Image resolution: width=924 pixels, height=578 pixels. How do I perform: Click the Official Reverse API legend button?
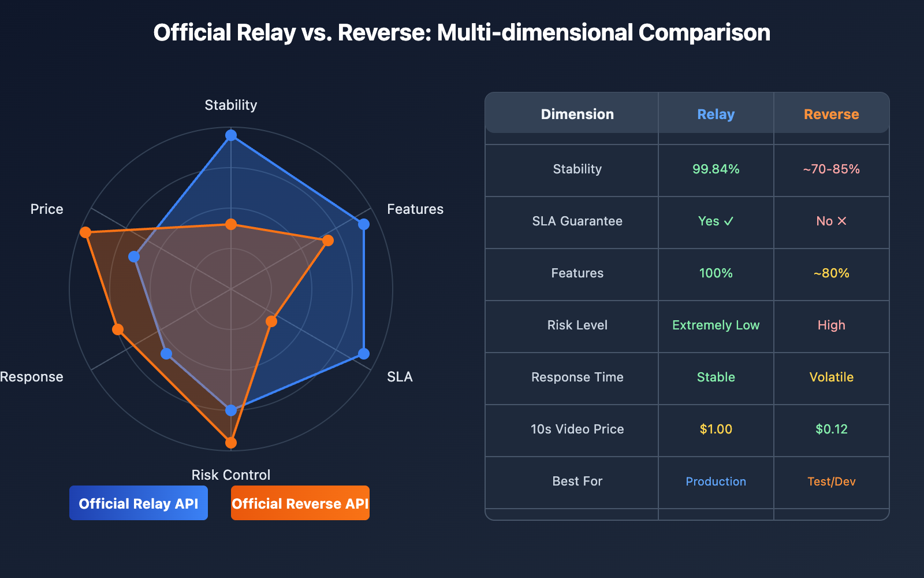(300, 503)
